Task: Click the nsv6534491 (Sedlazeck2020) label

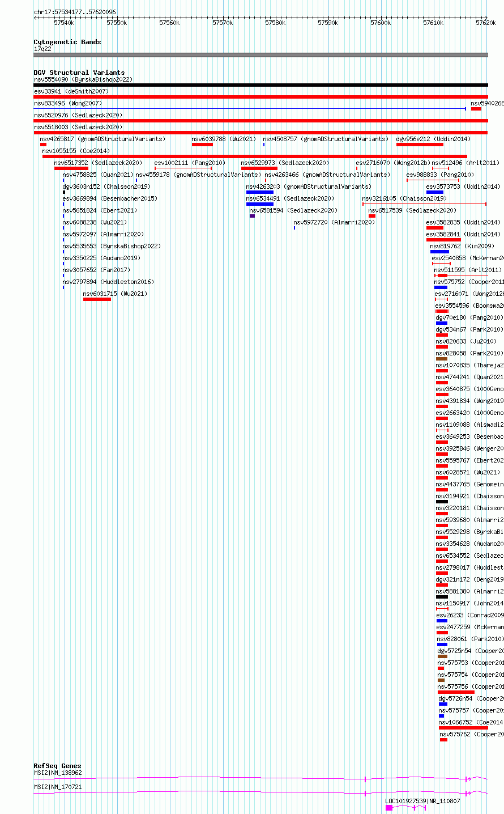Action: [x=290, y=198]
